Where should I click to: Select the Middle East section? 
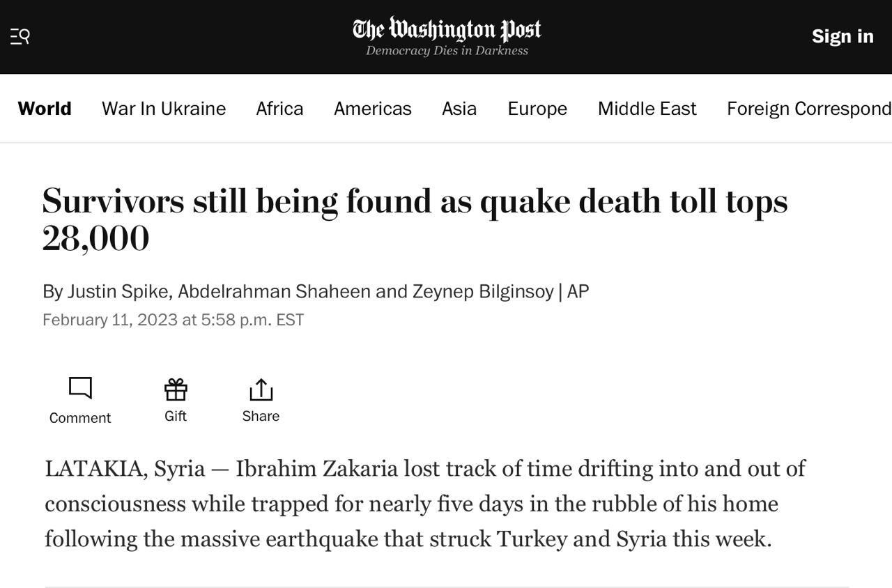point(647,109)
